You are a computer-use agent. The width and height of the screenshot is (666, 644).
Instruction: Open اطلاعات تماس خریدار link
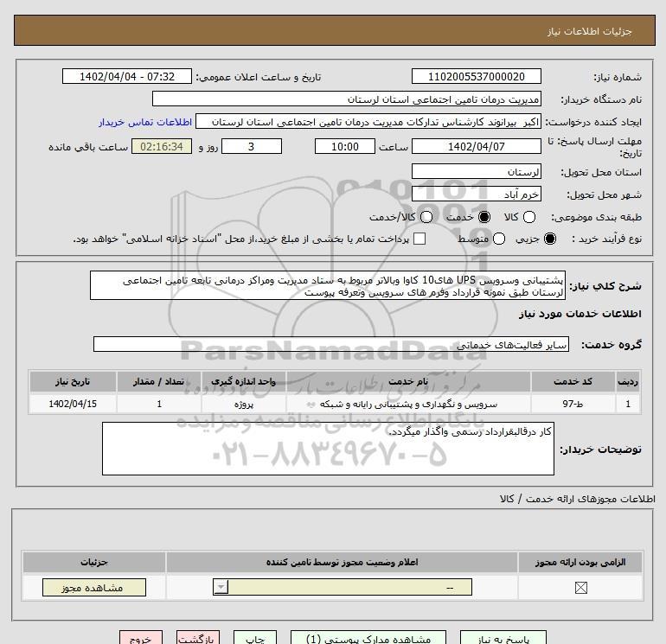pyautogui.click(x=145, y=122)
